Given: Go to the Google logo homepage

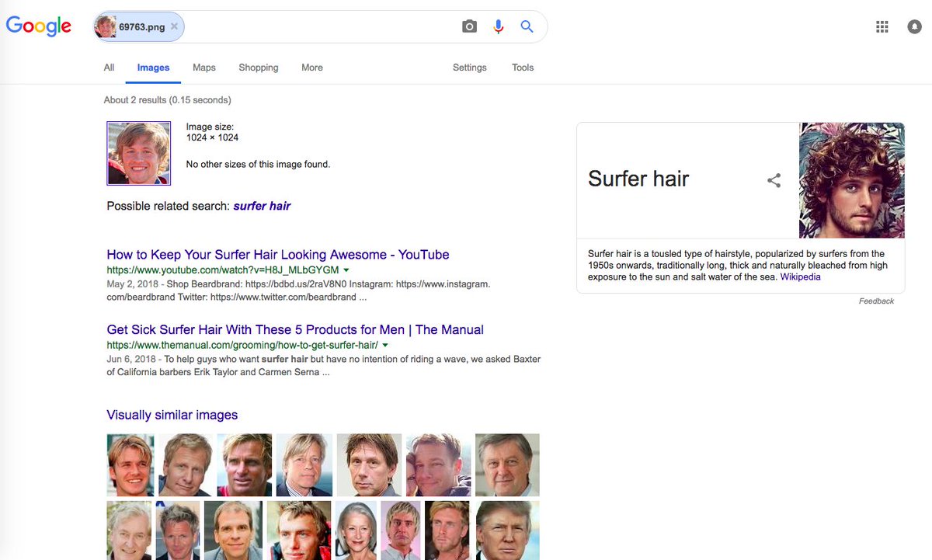Looking at the screenshot, I should point(39,26).
